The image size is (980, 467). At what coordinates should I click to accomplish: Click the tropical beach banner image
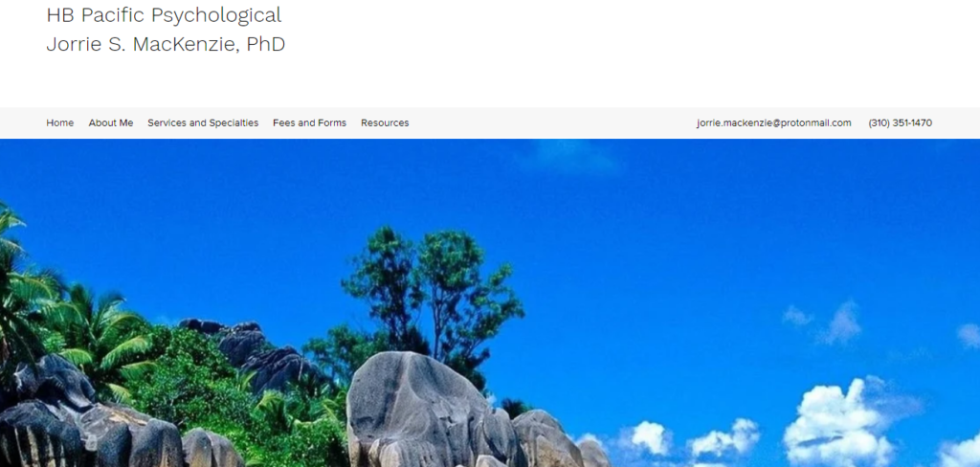click(490, 302)
